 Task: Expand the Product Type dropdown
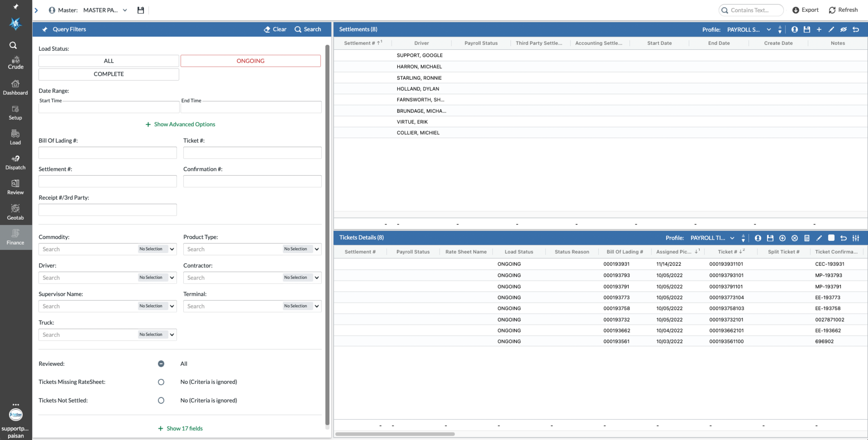pos(316,249)
